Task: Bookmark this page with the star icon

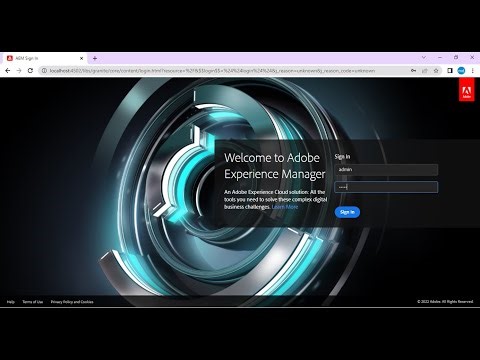Action: pos(436,71)
